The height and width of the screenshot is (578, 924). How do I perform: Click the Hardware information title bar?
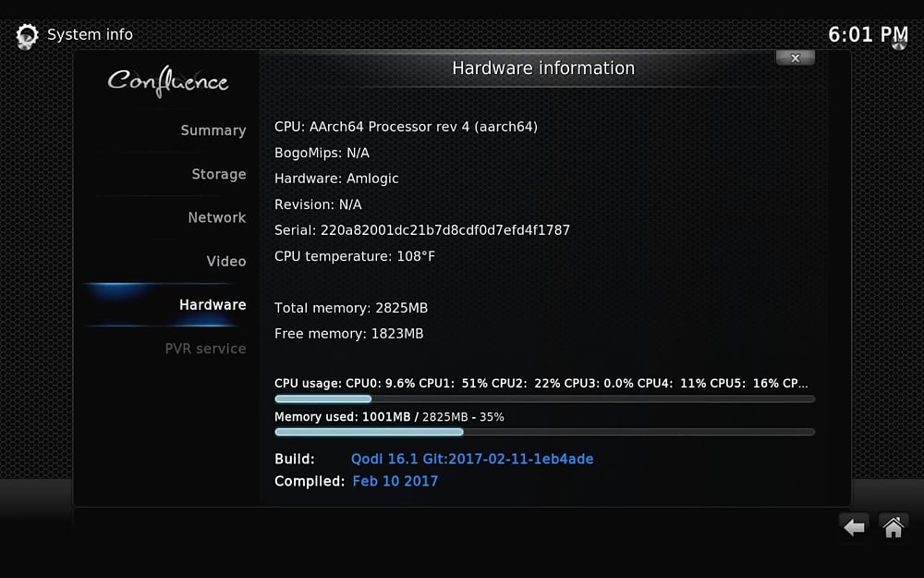pos(543,68)
